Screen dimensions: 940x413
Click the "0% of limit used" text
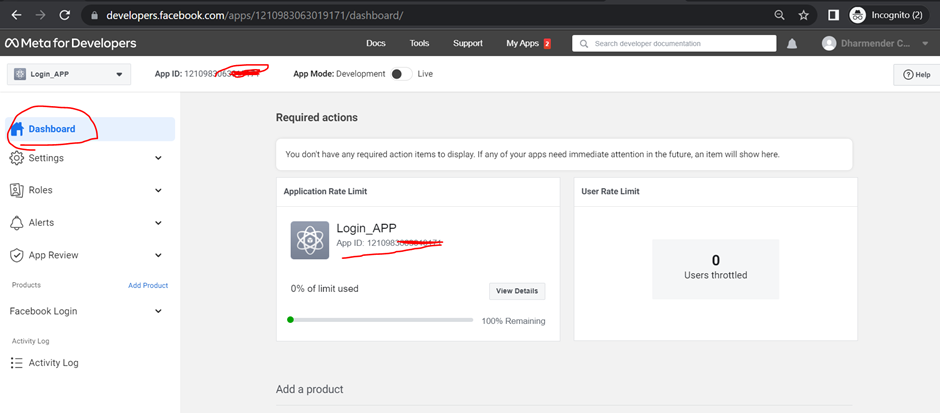point(324,289)
